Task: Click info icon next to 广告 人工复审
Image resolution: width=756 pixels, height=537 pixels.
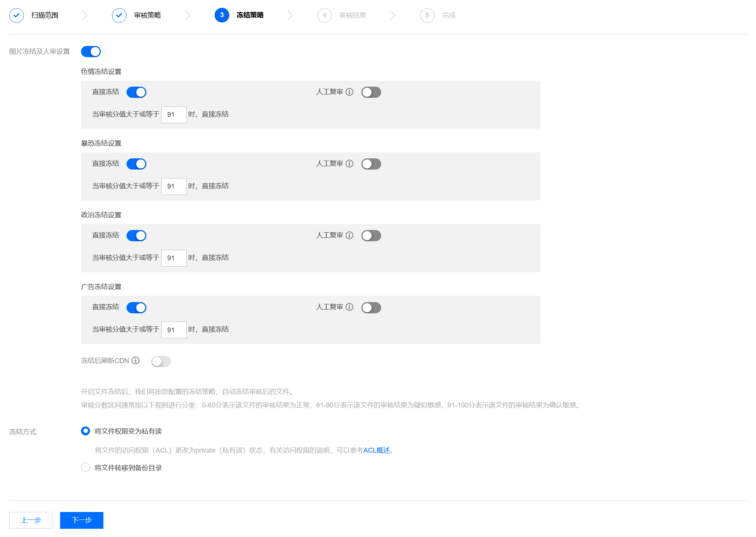Action: [349, 307]
